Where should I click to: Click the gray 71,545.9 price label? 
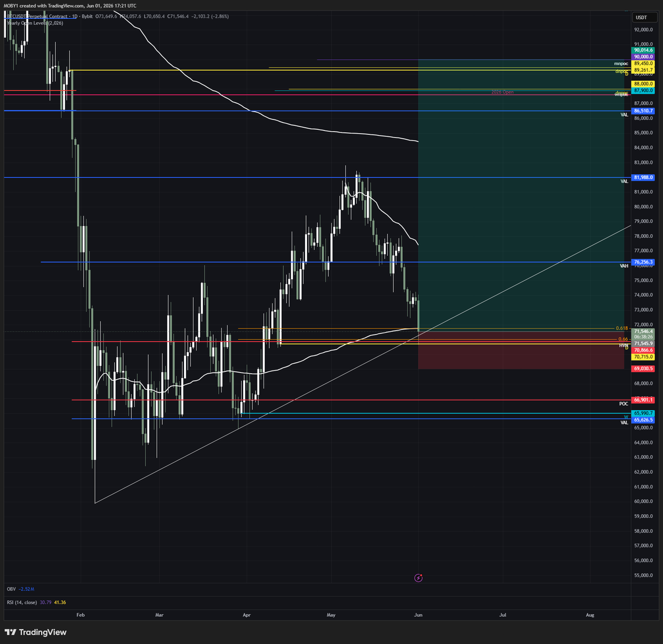[x=643, y=343]
